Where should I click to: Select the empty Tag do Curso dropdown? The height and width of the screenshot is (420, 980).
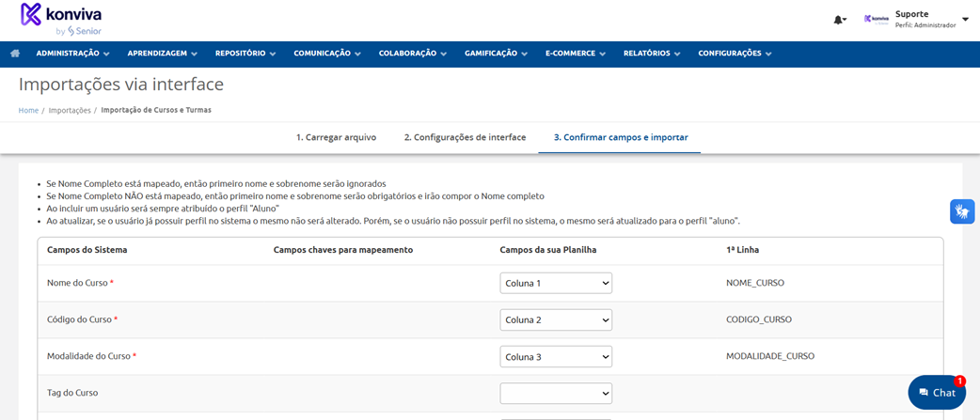click(556, 394)
